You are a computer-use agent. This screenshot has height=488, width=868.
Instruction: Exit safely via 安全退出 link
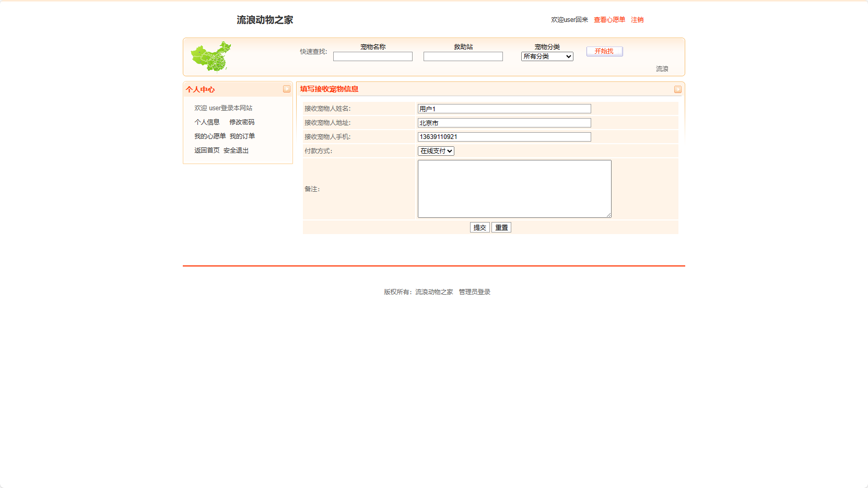(x=235, y=150)
